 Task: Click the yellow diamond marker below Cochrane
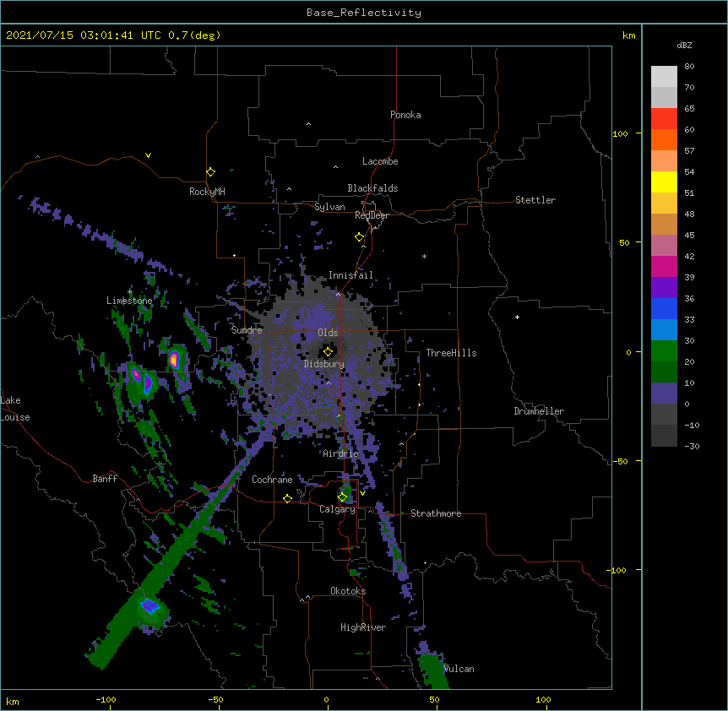pyautogui.click(x=287, y=498)
